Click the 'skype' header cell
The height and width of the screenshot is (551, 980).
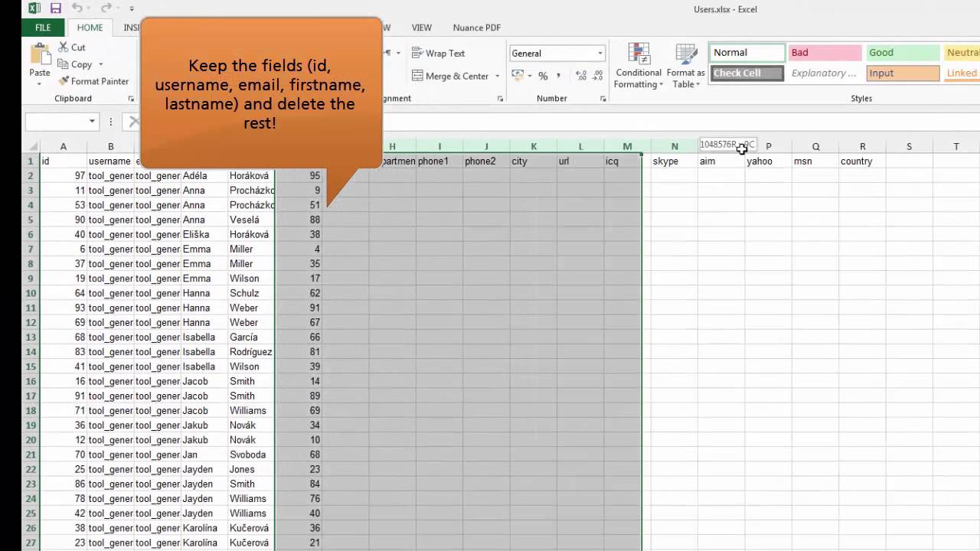pyautogui.click(x=674, y=161)
